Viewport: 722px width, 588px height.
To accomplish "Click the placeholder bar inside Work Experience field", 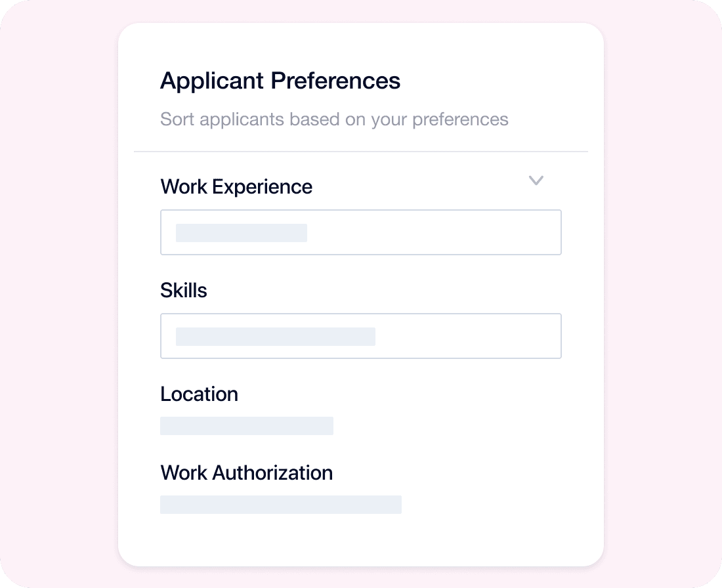I will (x=240, y=233).
